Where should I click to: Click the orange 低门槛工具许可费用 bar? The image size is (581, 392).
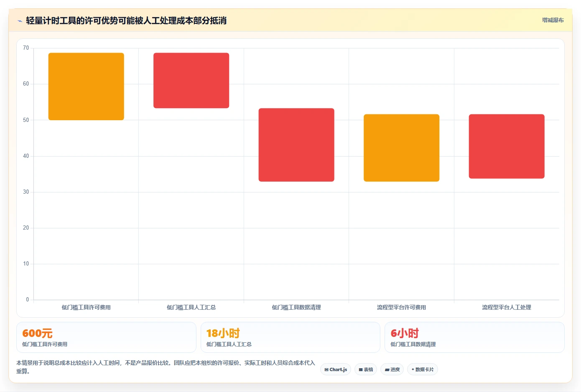tap(86, 86)
